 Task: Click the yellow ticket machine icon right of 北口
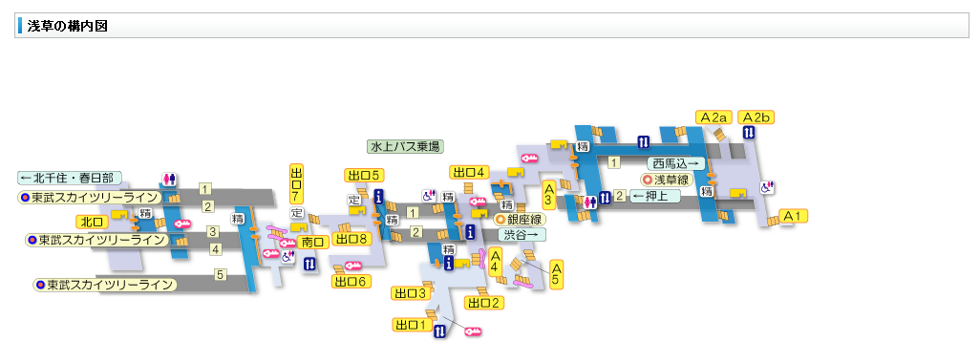click(119, 215)
